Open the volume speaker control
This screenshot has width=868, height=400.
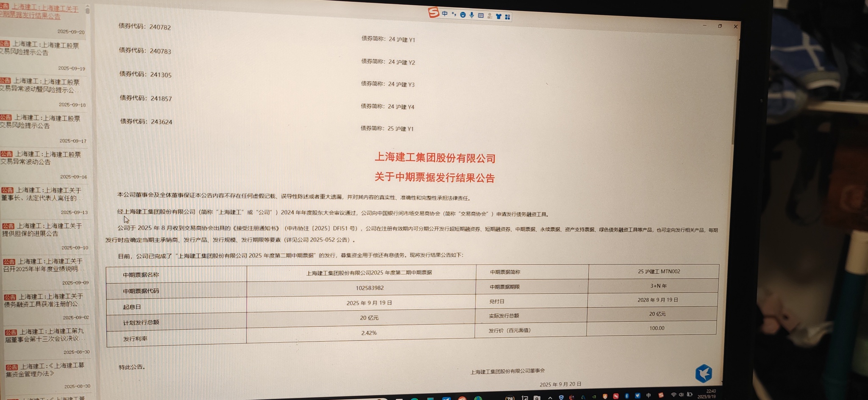(x=681, y=394)
